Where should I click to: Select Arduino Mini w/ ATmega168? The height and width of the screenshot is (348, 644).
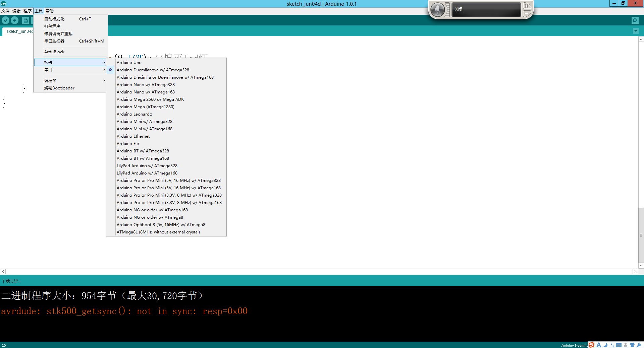[x=166, y=129]
